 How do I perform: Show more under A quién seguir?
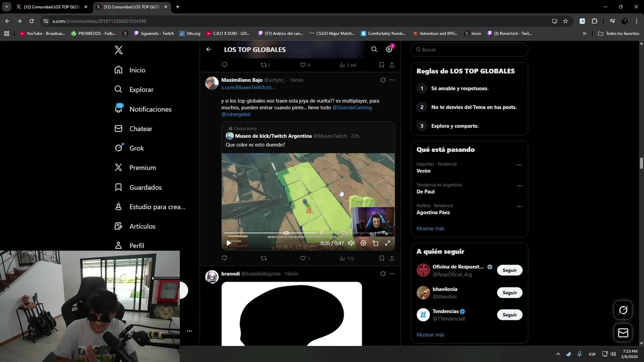(430, 335)
